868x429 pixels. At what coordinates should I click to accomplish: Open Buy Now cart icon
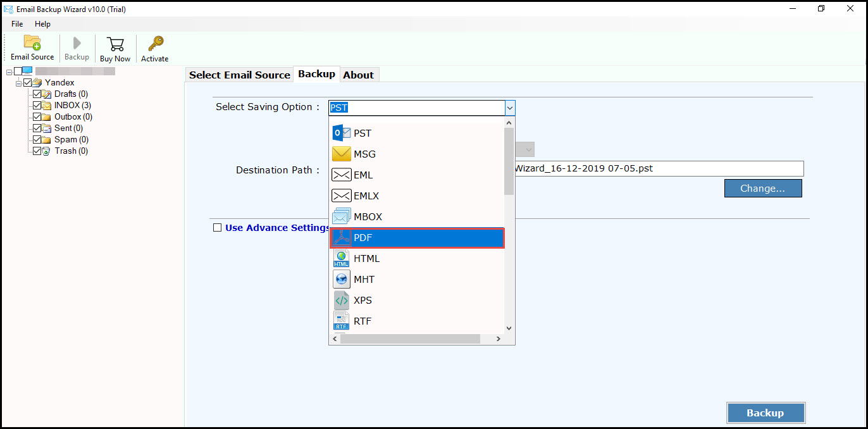coord(115,44)
